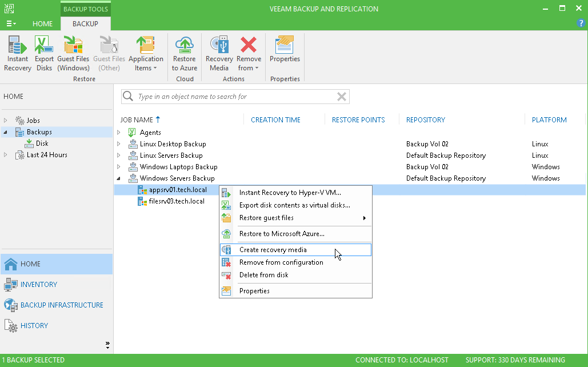Open Properties from the context menu
The height and width of the screenshot is (367, 588).
point(295,291)
